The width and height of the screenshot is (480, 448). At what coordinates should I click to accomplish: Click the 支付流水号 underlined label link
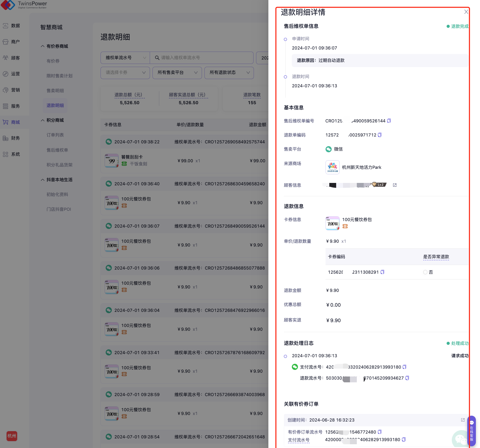point(298,440)
